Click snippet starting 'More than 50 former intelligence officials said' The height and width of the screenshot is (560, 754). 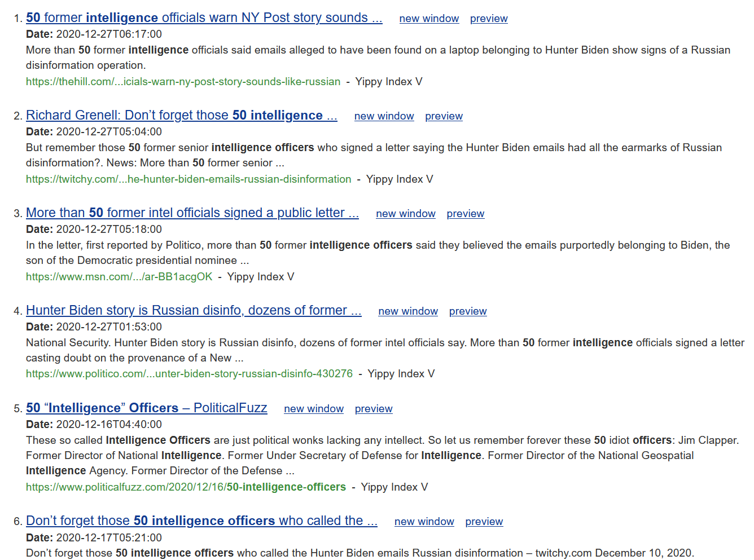(x=378, y=58)
